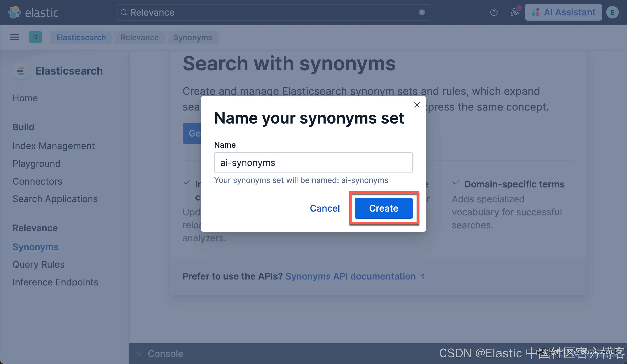Expand the Console panel chevron

click(x=139, y=354)
